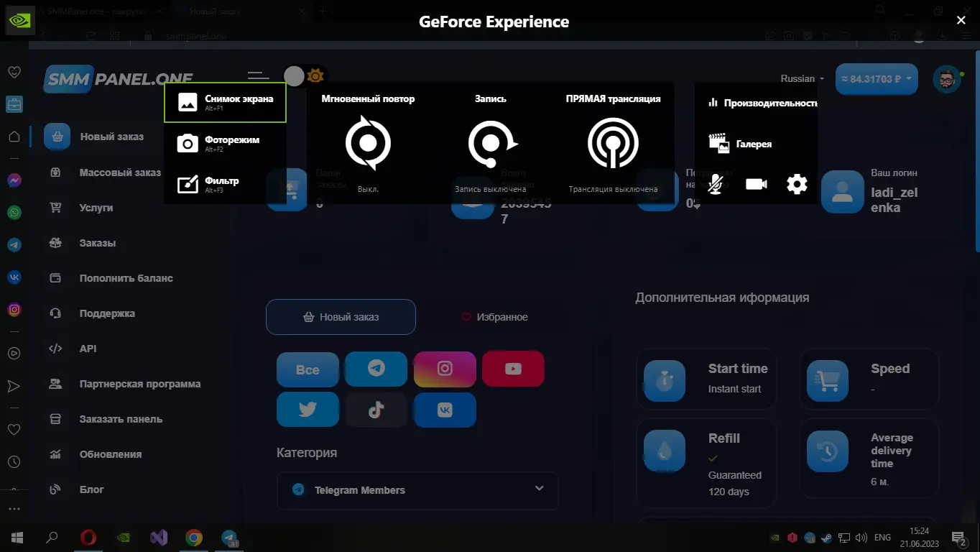Click the Refill droplet icon
Image resolution: width=980 pixels, height=552 pixels.
(664, 451)
